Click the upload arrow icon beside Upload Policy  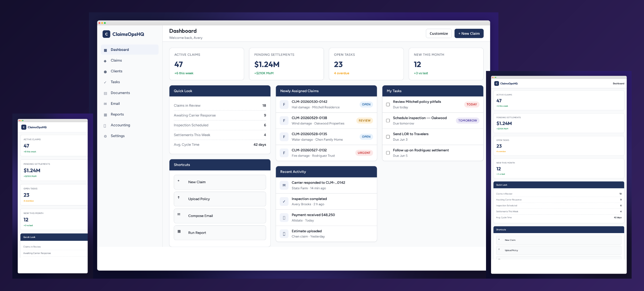[x=178, y=198]
